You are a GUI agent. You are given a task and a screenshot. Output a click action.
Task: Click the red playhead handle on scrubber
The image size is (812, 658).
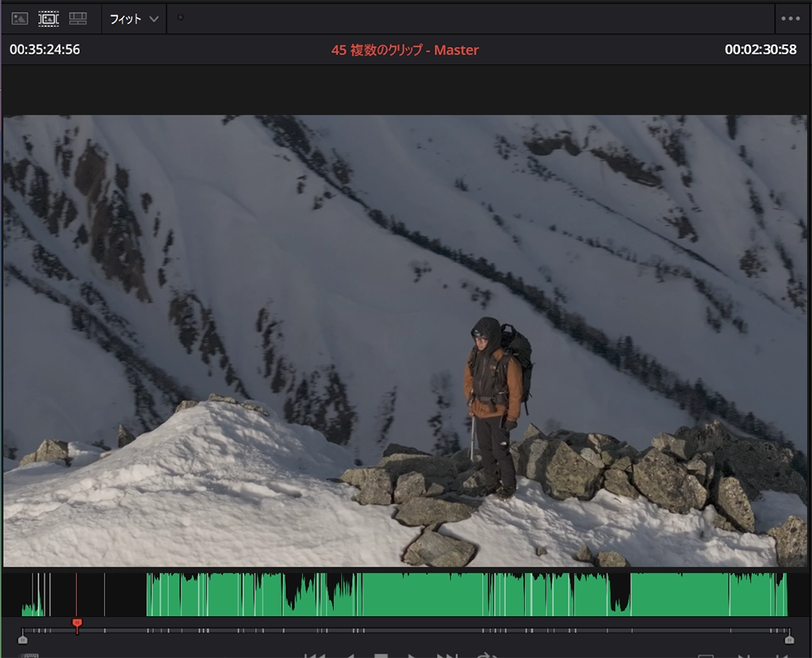pyautogui.click(x=77, y=625)
